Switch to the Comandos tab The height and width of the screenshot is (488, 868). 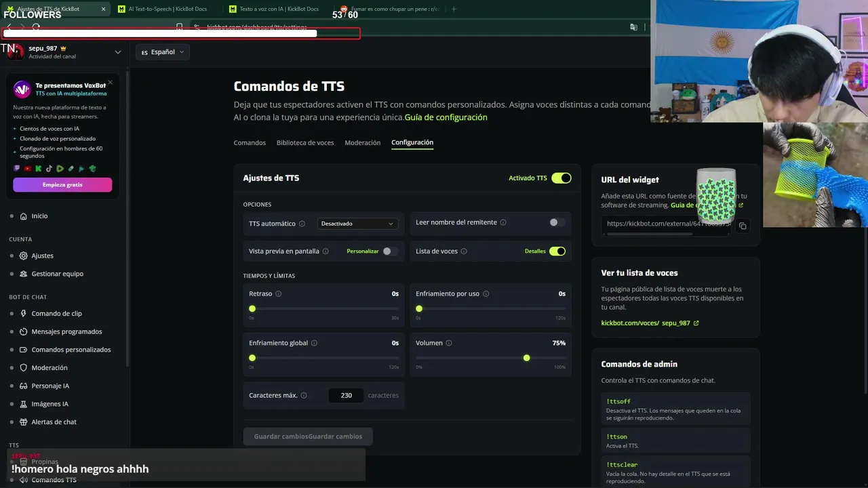[x=250, y=143]
